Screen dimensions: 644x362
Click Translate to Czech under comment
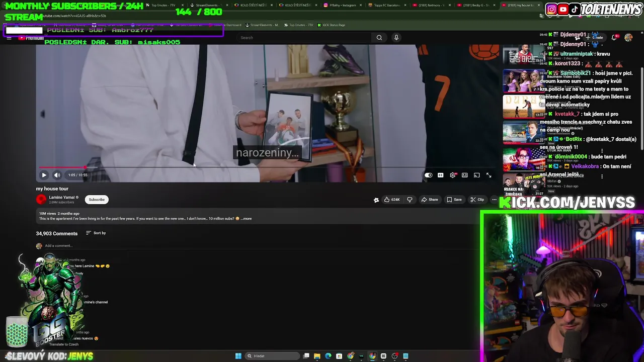tap(63, 344)
